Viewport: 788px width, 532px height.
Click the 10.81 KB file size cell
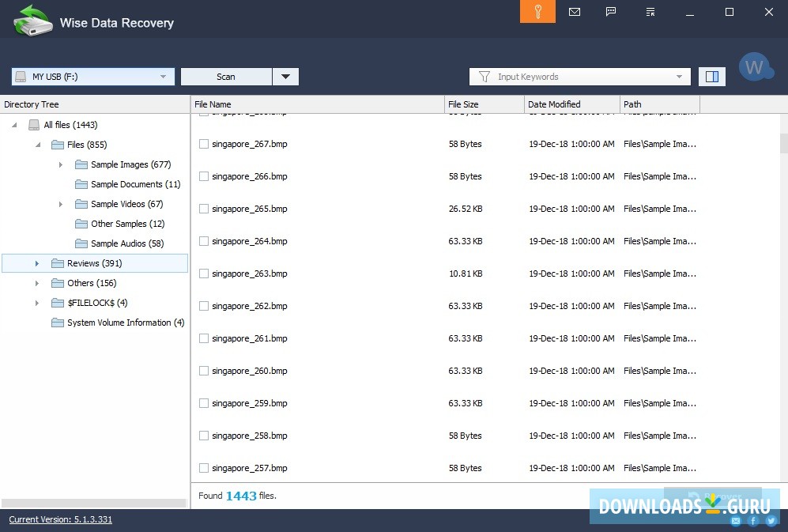(466, 274)
